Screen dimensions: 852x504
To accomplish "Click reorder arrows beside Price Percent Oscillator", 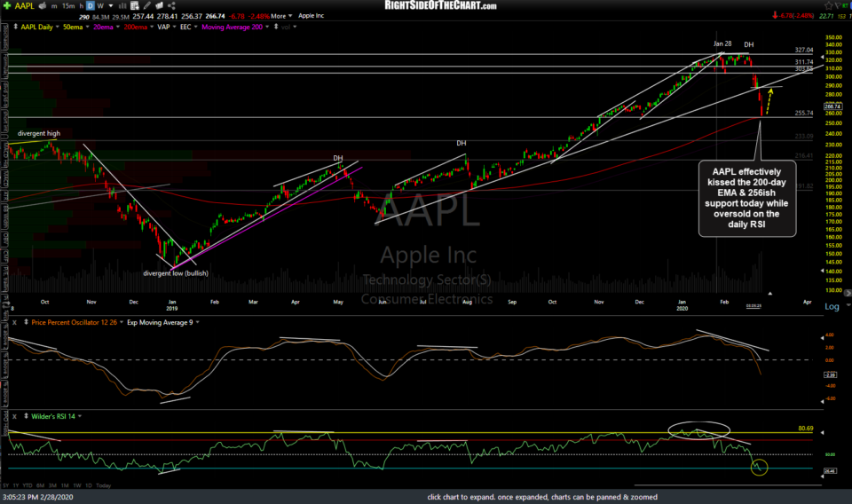I will pyautogui.click(x=26, y=323).
